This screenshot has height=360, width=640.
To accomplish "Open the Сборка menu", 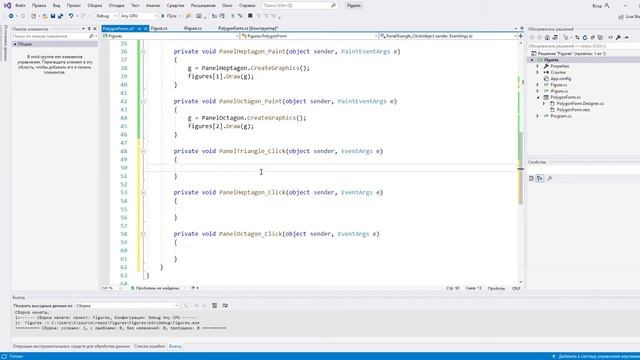I will pos(95,6).
